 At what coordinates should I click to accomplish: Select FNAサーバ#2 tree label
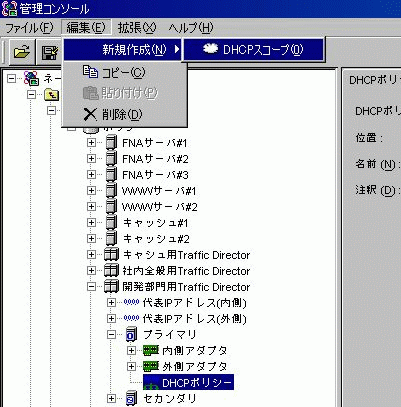[x=155, y=159]
